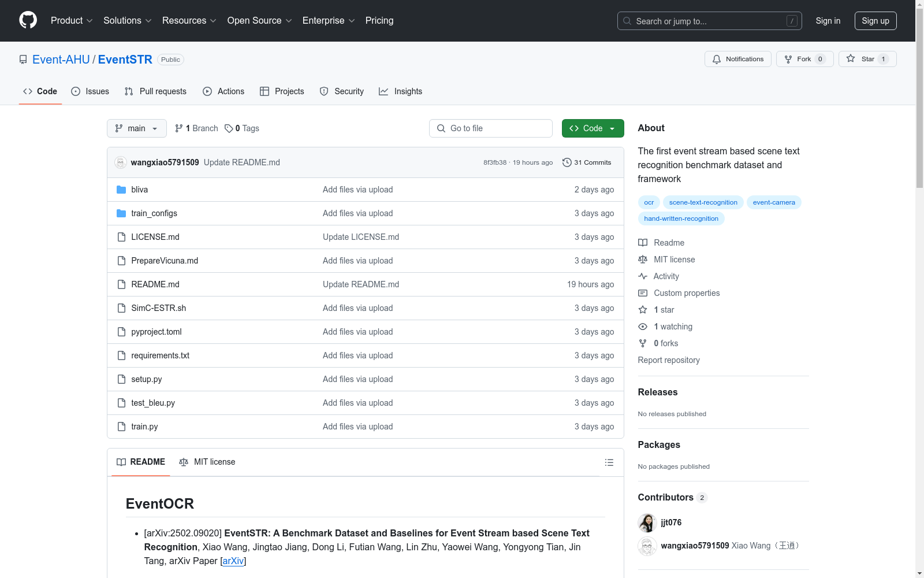The image size is (924, 578).
Task: Click the LICENSE.md file icon
Action: 121,237
